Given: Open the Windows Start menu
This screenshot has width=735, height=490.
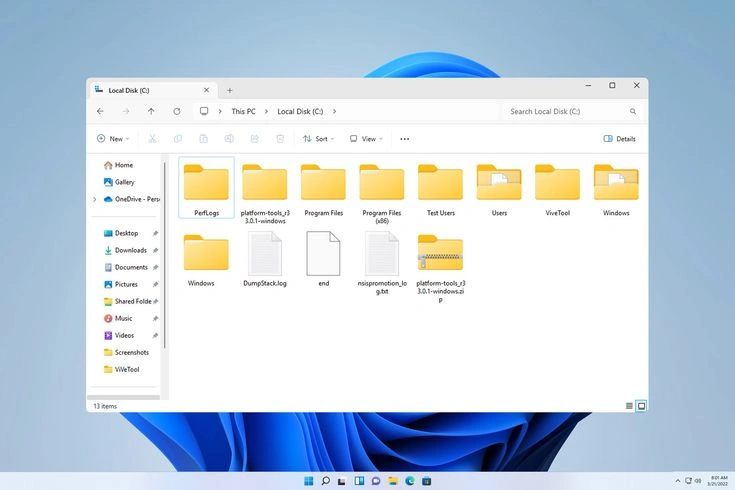Looking at the screenshot, I should [x=308, y=481].
